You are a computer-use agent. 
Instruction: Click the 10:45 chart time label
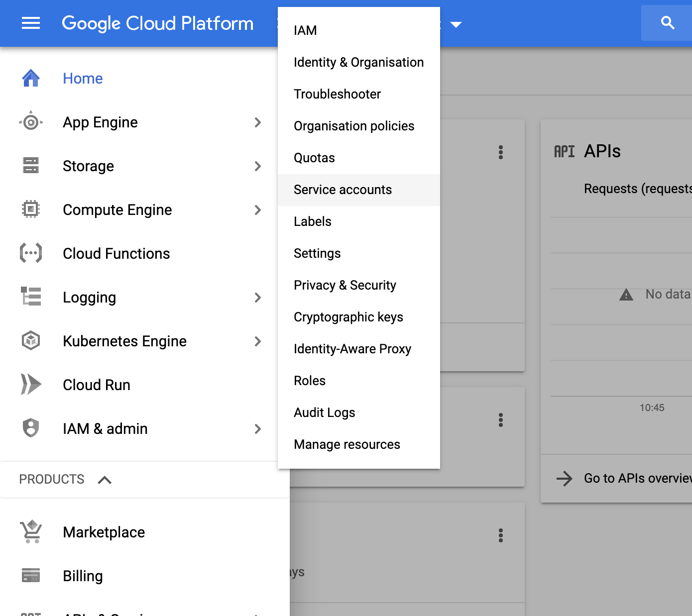click(x=652, y=408)
